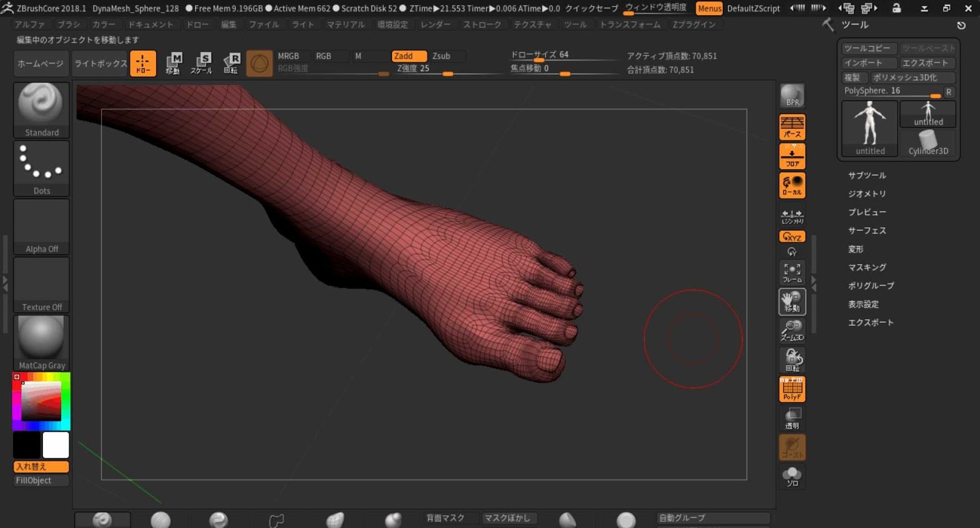Activate the Move (移動) gizmo mode icon
Screen dimensions: 980x528
173,64
